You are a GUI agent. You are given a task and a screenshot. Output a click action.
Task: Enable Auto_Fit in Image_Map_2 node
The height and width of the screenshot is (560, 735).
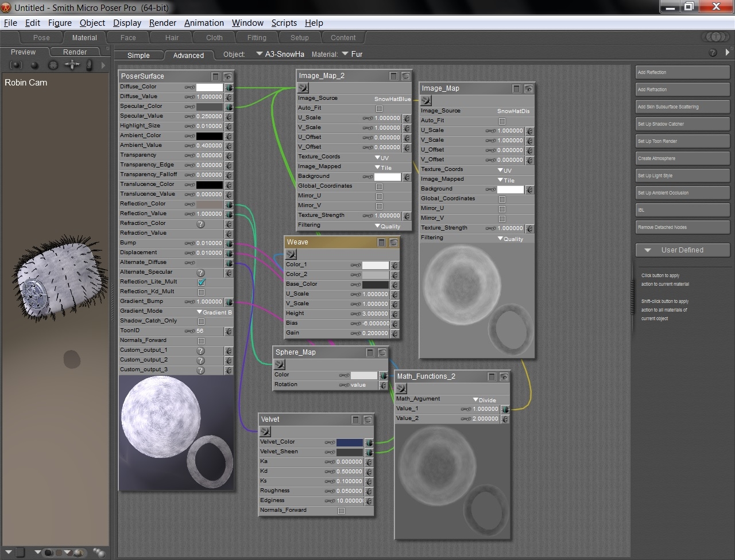379,108
